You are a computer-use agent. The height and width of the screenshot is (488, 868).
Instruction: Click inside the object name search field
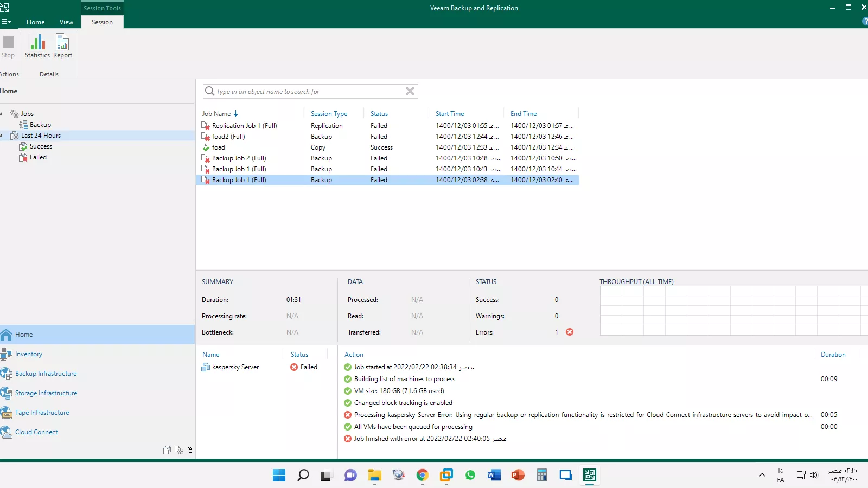pyautogui.click(x=309, y=92)
